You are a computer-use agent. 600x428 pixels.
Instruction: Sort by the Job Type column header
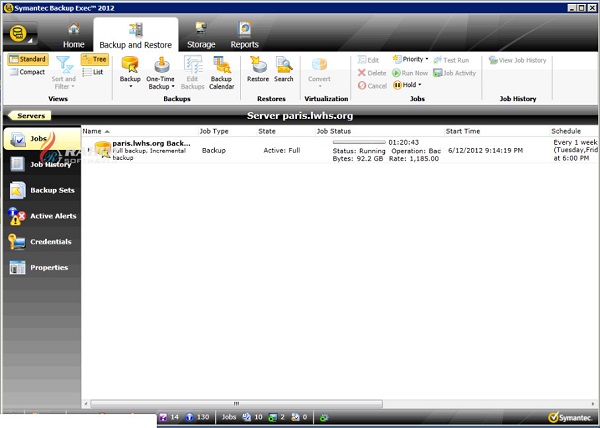227,131
